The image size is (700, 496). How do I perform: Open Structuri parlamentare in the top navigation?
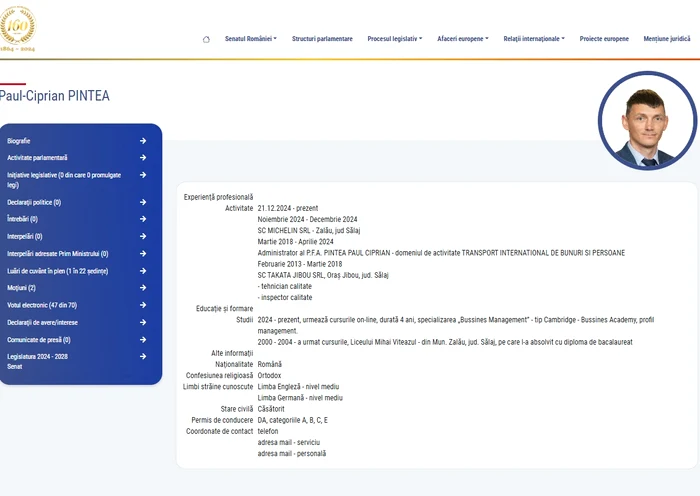(322, 39)
